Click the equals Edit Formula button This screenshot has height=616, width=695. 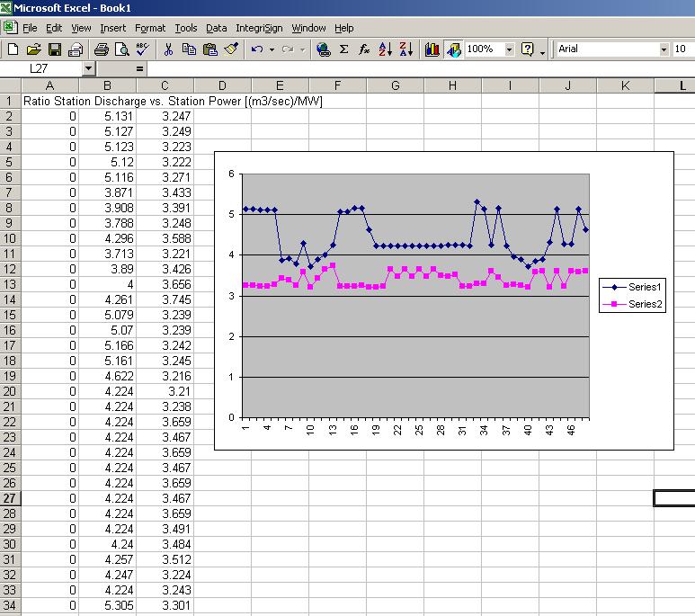pos(139,69)
